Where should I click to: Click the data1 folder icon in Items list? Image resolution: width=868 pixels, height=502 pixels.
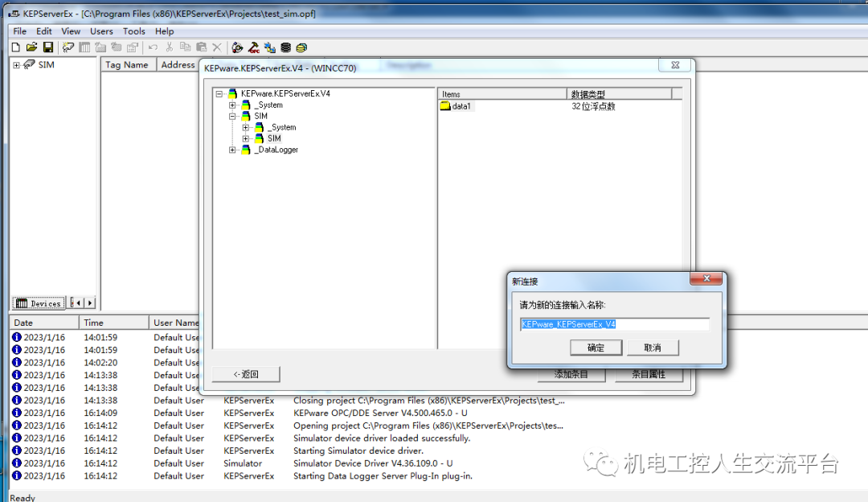(x=445, y=106)
